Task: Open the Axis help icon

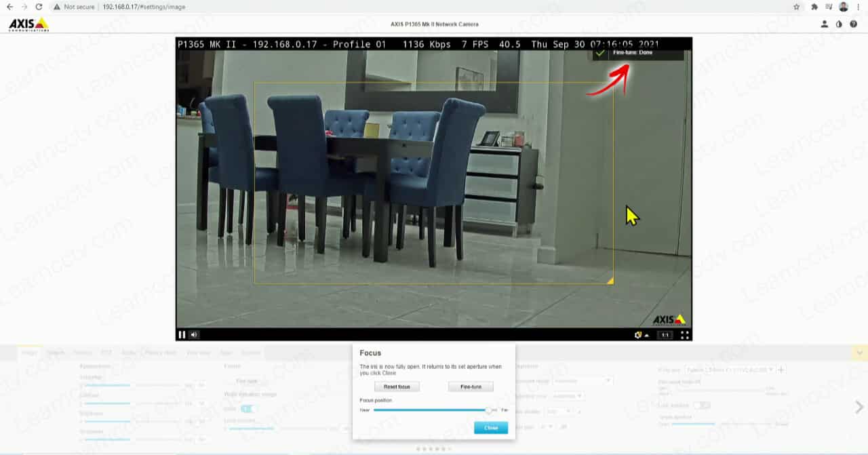Action: pyautogui.click(x=854, y=24)
